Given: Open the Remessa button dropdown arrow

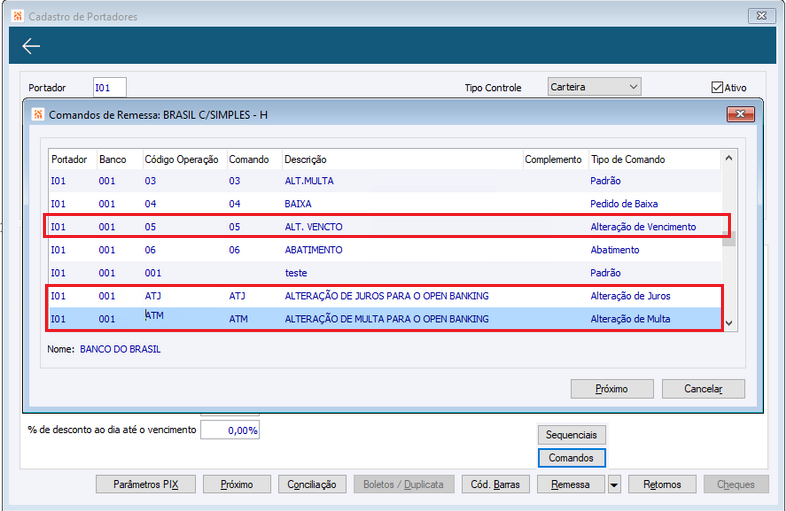Looking at the screenshot, I should click(614, 484).
